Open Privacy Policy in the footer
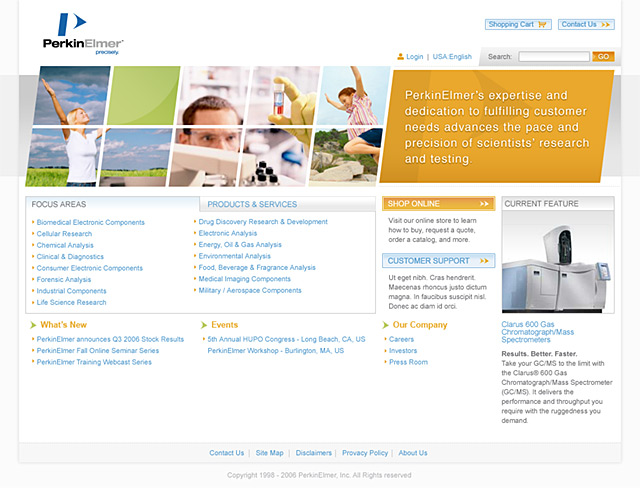This screenshot has height=488, width=640. 364,453
